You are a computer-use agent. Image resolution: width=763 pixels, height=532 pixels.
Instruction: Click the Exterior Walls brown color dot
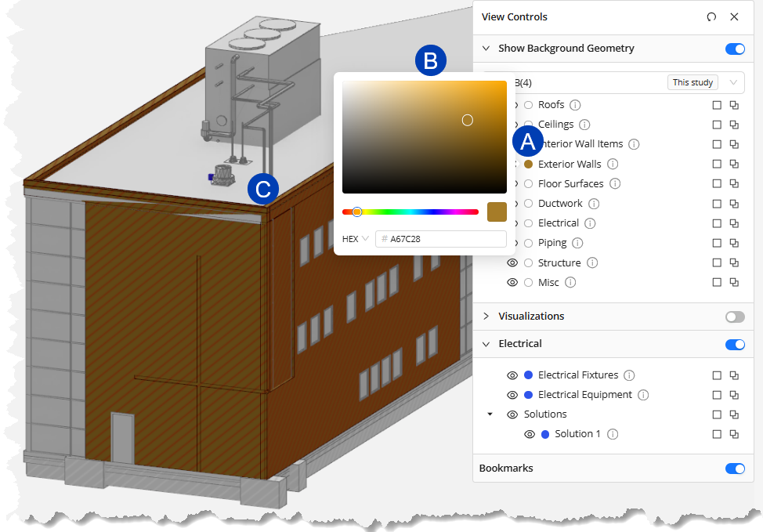(529, 164)
